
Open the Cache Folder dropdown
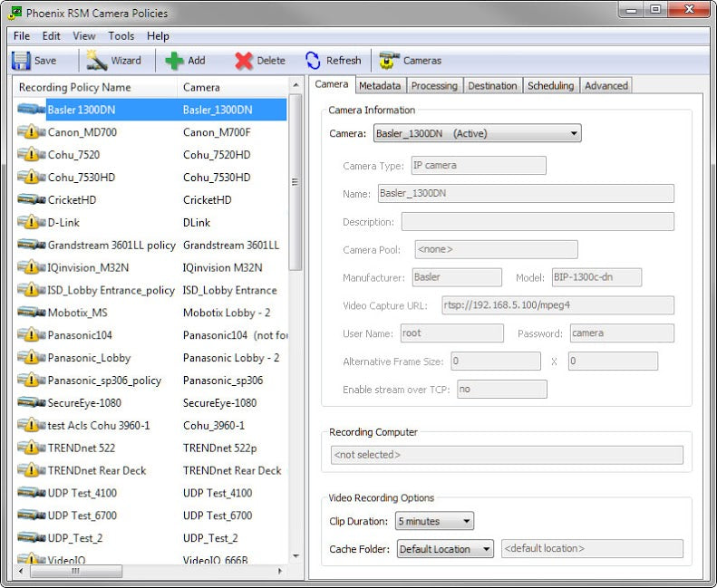[445, 549]
